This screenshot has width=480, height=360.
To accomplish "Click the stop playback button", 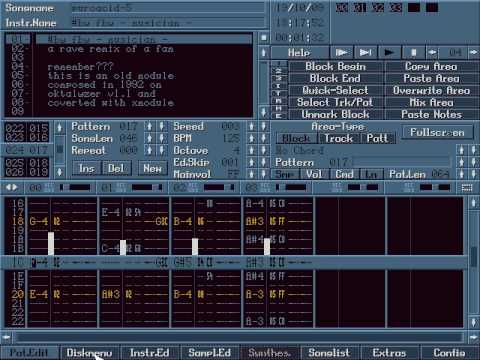I will click(x=413, y=52).
